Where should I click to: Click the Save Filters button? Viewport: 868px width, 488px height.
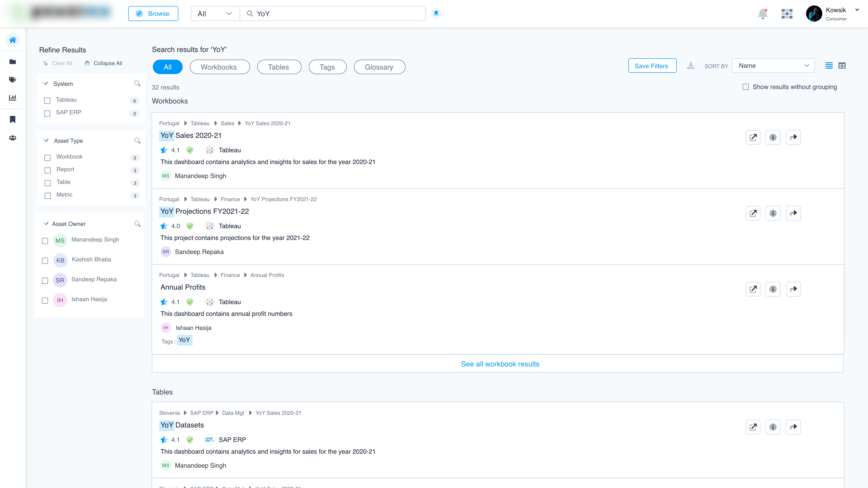pyautogui.click(x=652, y=66)
